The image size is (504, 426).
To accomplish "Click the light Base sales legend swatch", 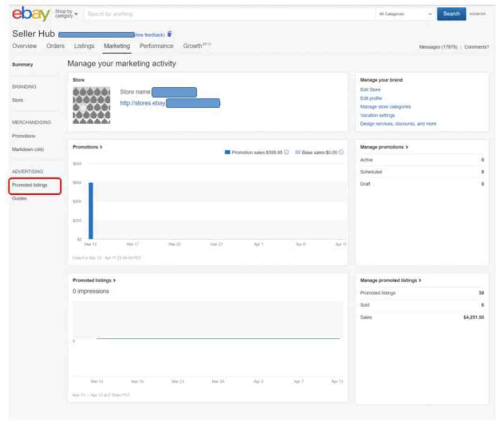I will (x=298, y=152).
